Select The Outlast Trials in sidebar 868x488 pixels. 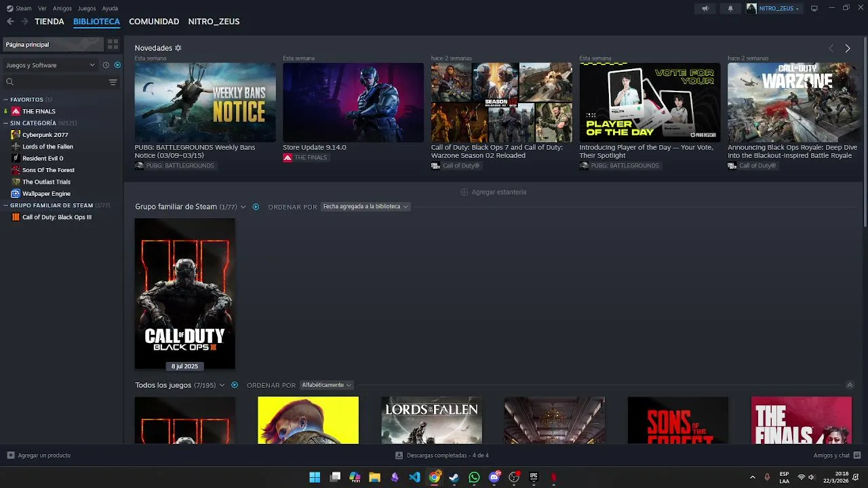point(46,182)
